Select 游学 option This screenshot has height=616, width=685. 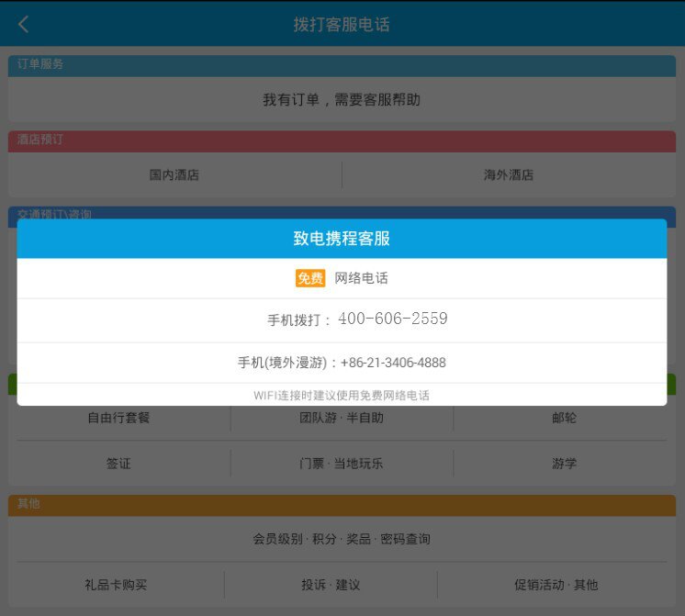(564, 464)
